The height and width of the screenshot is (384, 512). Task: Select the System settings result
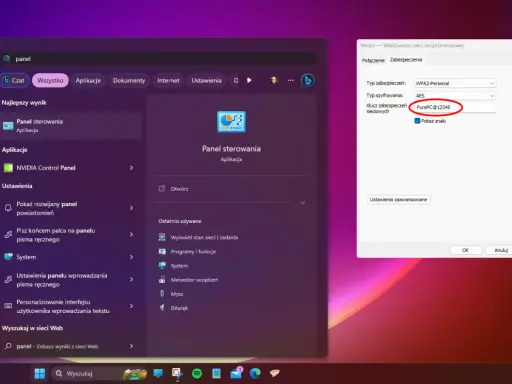tap(63, 257)
